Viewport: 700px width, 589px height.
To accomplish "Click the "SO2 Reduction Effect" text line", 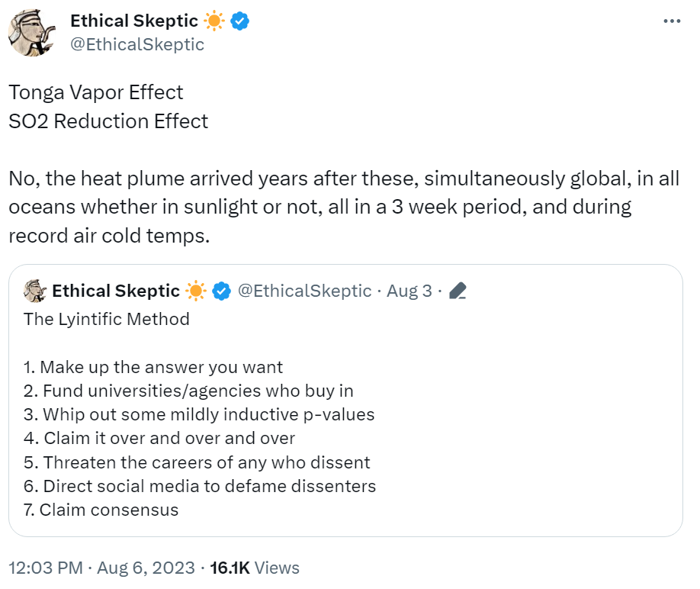I will click(x=108, y=121).
